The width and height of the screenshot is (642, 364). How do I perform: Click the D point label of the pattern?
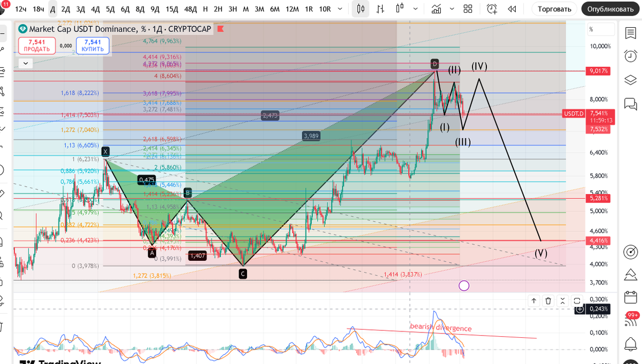pos(434,64)
